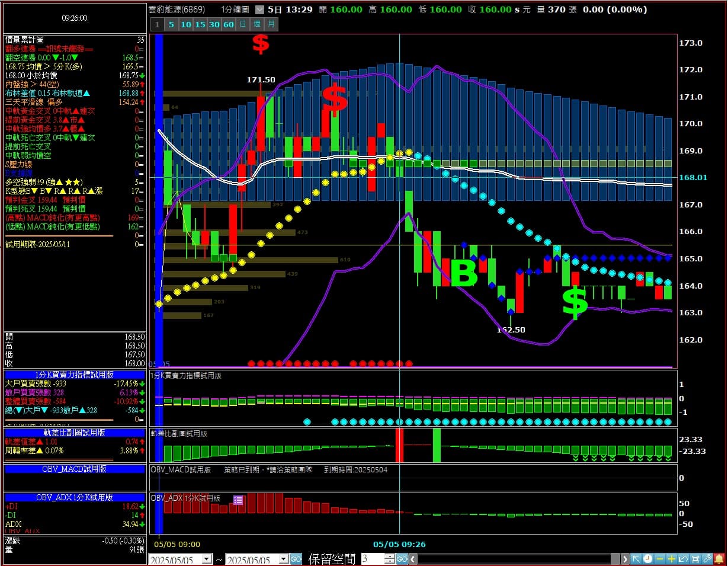Expand the end date dropdown

(283, 559)
